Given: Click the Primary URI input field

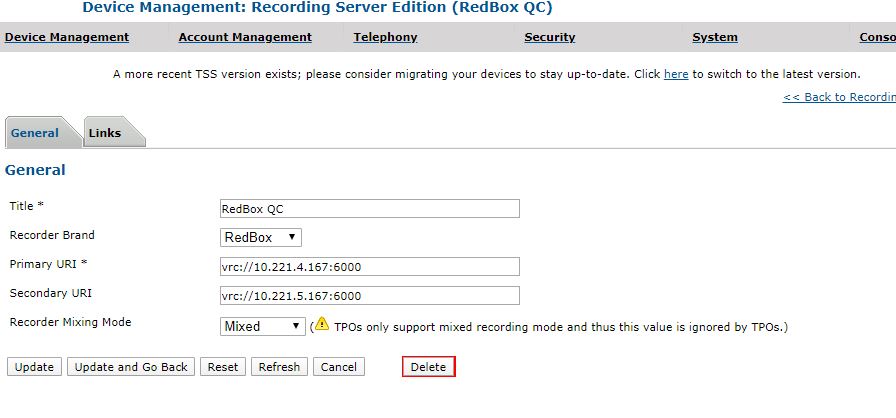Looking at the screenshot, I should (370, 266).
